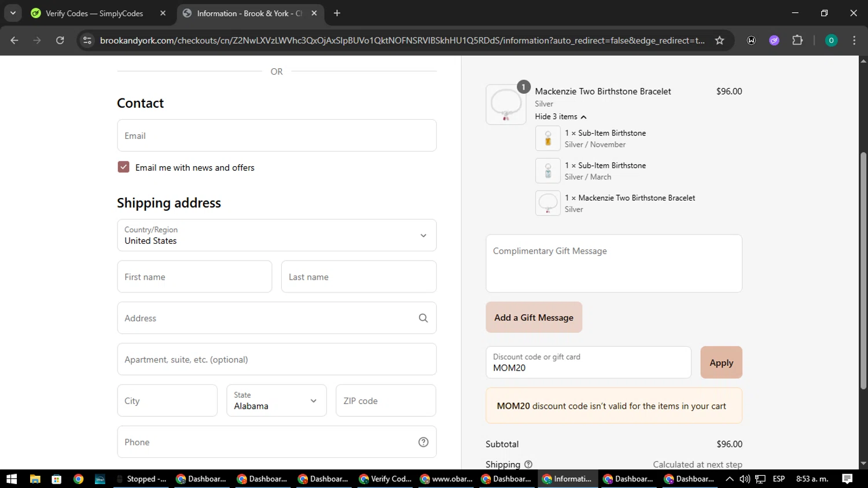
Task: Click the sub-item bracelet silver thumbnail
Action: tap(547, 203)
